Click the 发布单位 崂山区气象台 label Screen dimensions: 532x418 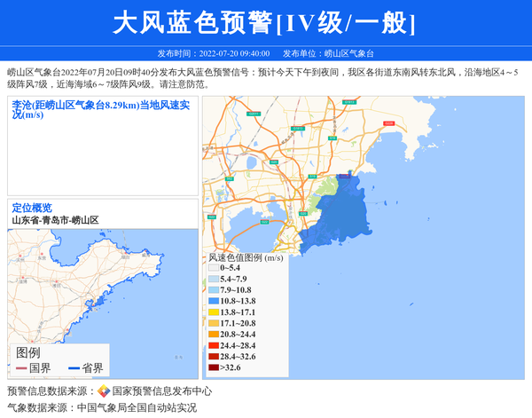tap(328, 53)
